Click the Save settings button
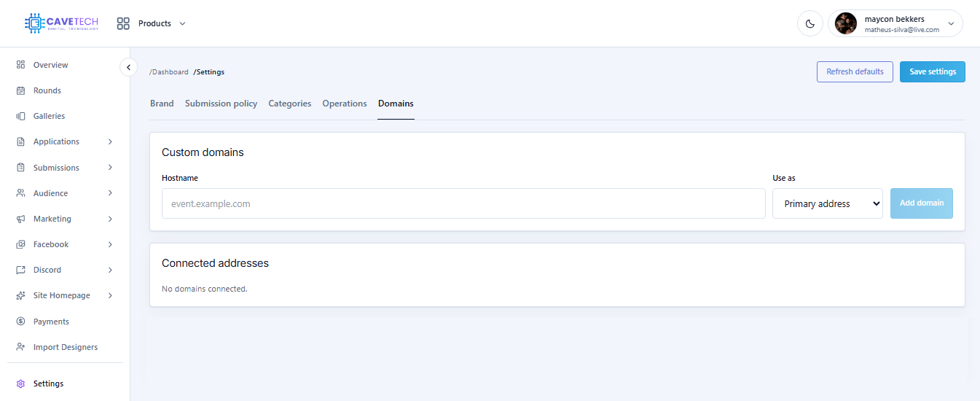Image resolution: width=980 pixels, height=401 pixels. tap(933, 71)
